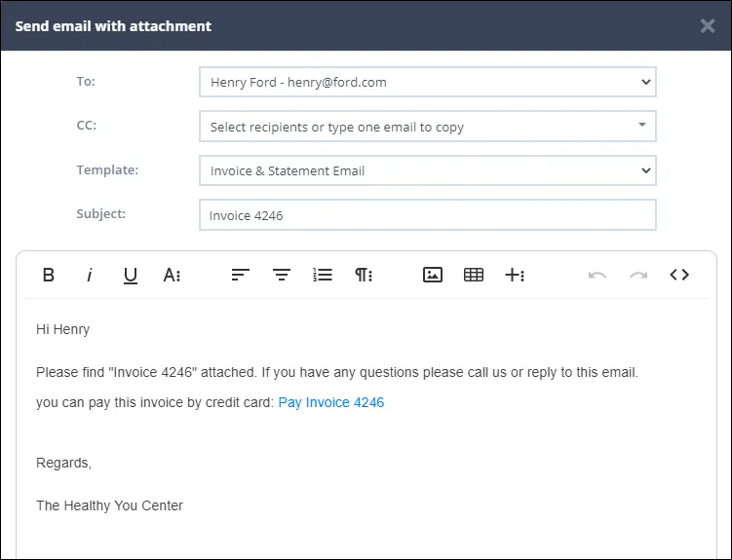Insert an image into the email
732x560 pixels.
(x=433, y=275)
